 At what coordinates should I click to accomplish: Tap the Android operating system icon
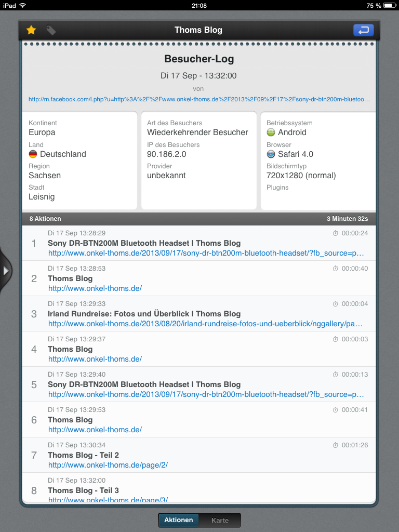(271, 132)
